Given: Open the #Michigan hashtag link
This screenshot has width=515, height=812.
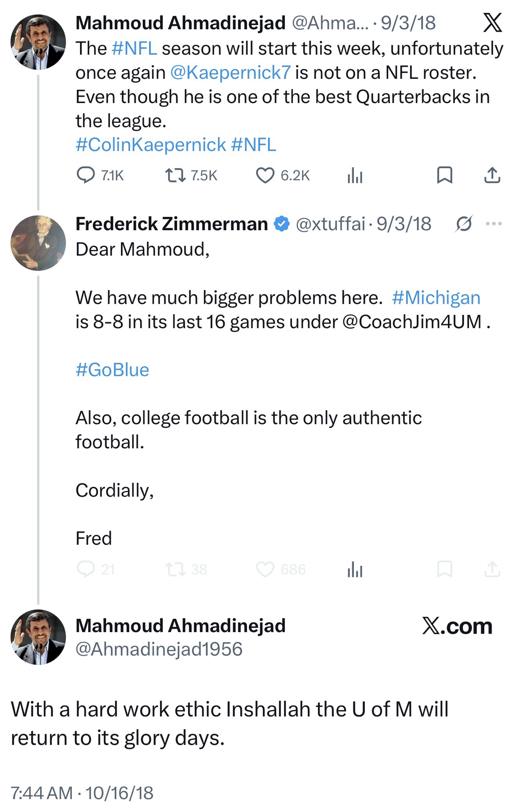Looking at the screenshot, I should (x=436, y=298).
